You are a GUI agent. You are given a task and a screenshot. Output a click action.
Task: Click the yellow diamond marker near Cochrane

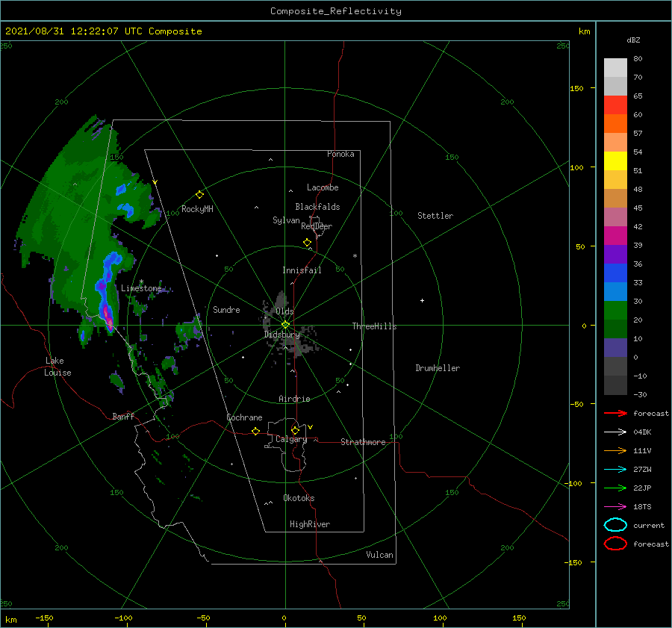(x=255, y=431)
